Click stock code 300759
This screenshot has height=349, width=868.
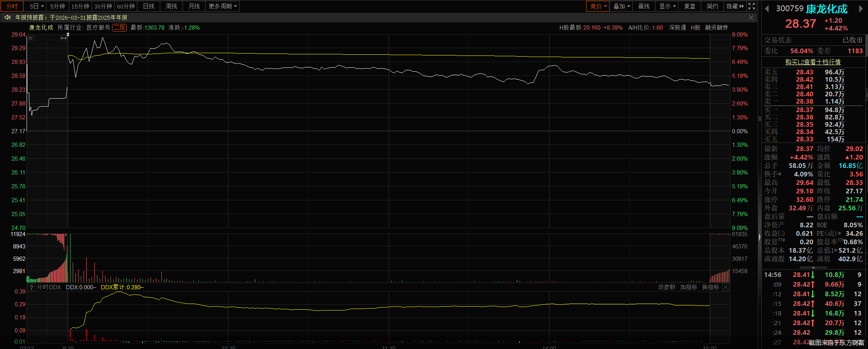click(790, 8)
